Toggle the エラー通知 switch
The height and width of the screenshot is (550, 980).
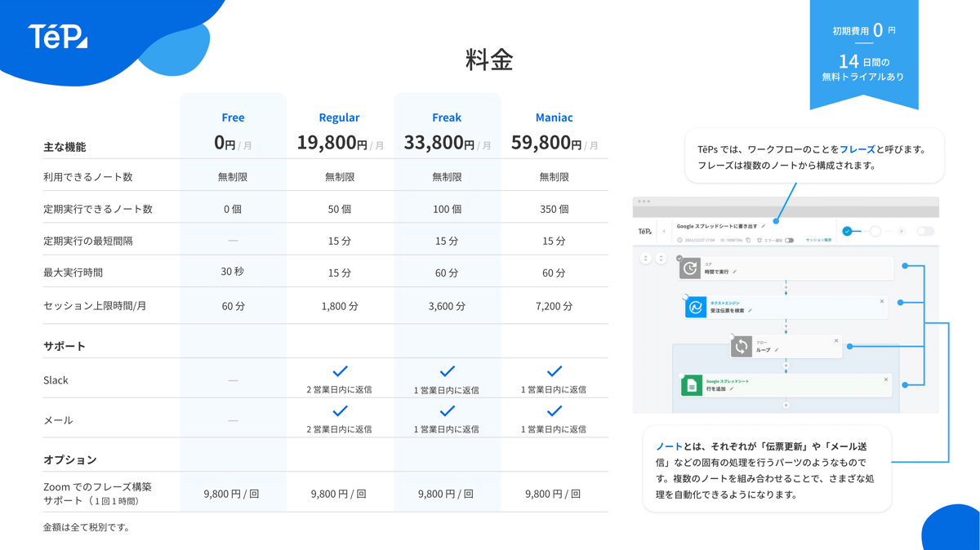(789, 240)
